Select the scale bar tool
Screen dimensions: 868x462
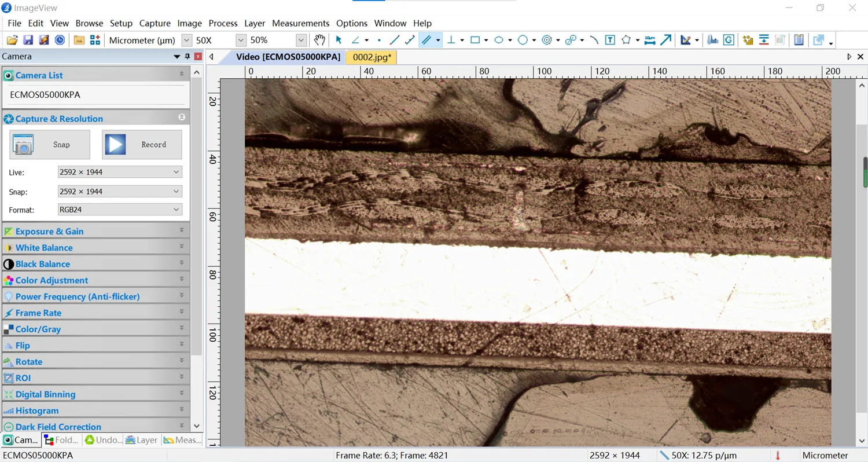click(x=650, y=40)
